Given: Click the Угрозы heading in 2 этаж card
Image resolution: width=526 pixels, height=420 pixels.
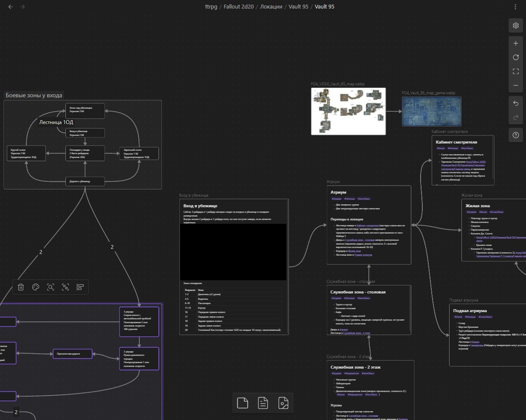Looking at the screenshot, I should click(336, 405).
